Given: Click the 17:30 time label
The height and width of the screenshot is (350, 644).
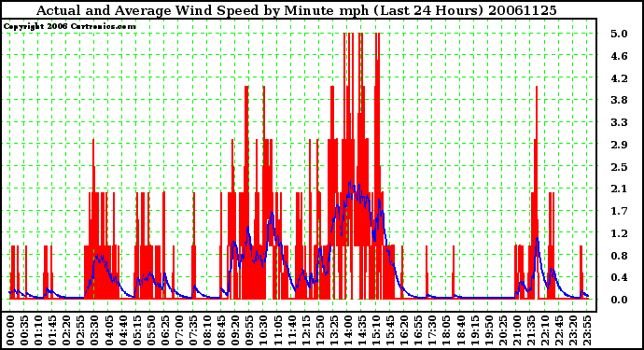Looking at the screenshot, I should pos(431,330).
